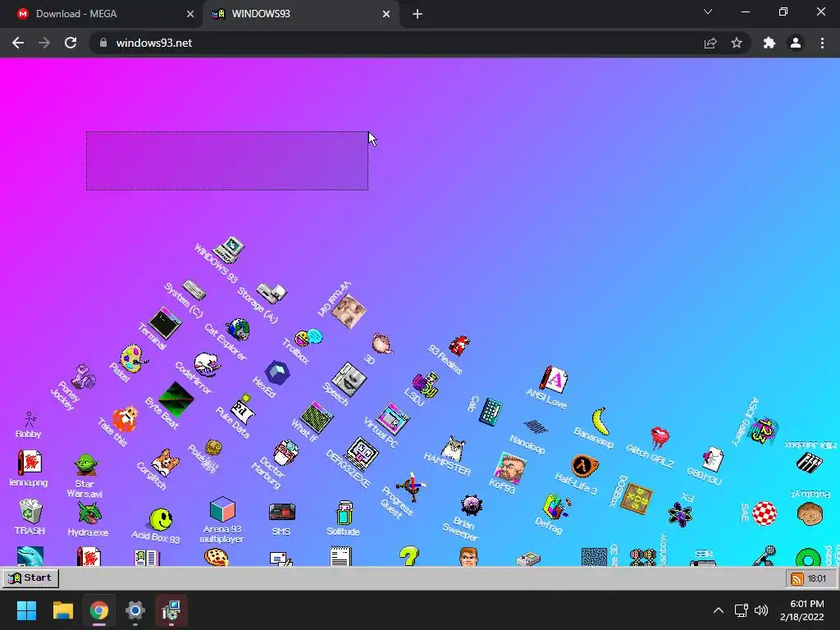Open the G80.M3U playlist icon

pyautogui.click(x=713, y=459)
